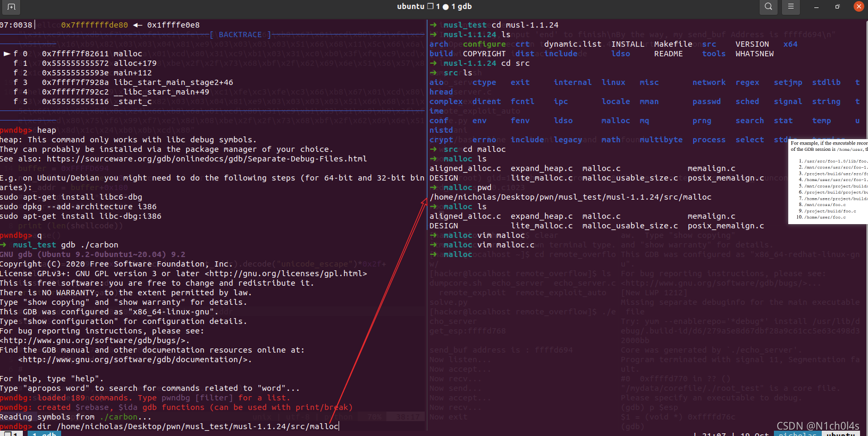Open the gnu.org gpl.html license link
868x436 pixels.
point(286,273)
